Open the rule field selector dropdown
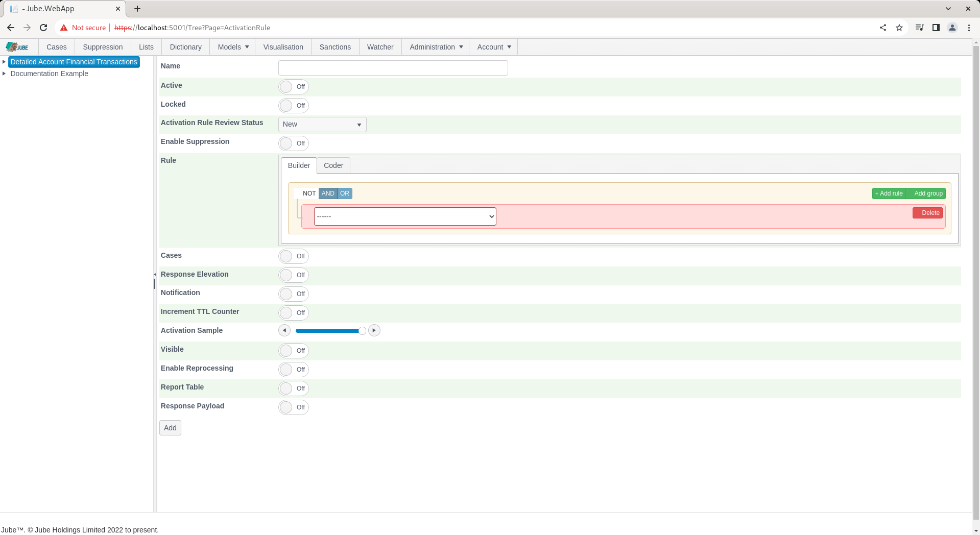The height and width of the screenshot is (535, 980). click(x=405, y=216)
